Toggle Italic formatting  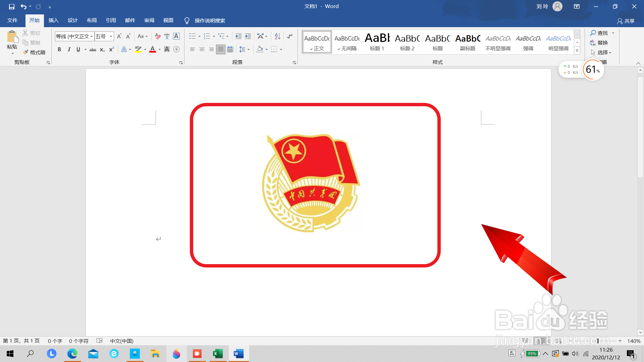click(x=69, y=49)
